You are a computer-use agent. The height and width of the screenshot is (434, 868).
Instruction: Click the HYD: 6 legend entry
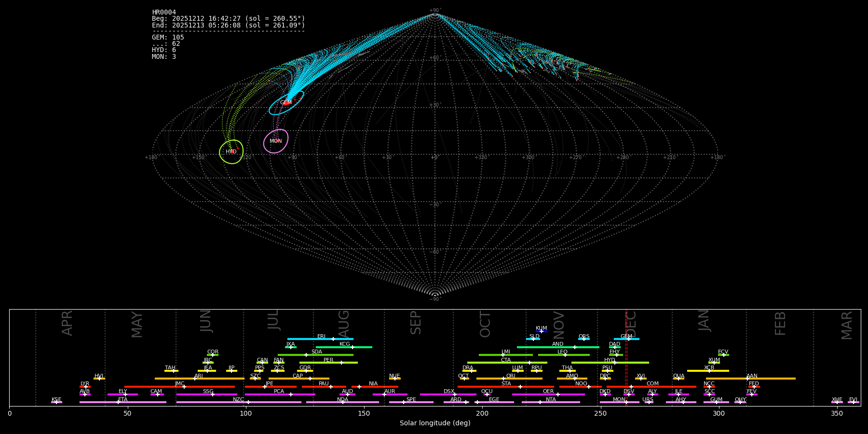point(164,50)
